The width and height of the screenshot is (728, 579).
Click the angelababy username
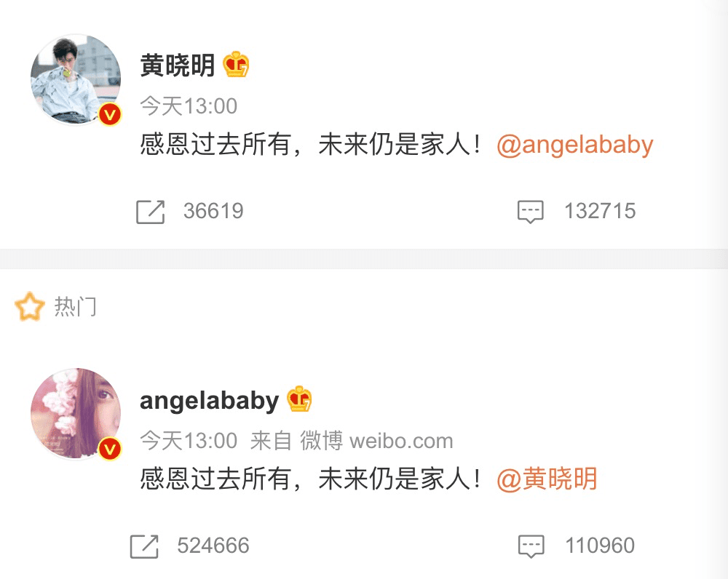point(209,400)
